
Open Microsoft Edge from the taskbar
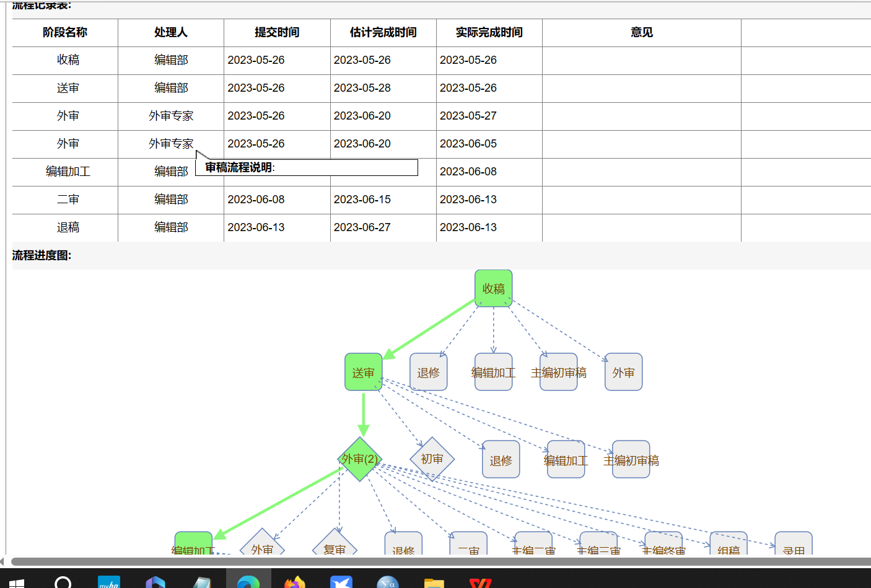248,582
